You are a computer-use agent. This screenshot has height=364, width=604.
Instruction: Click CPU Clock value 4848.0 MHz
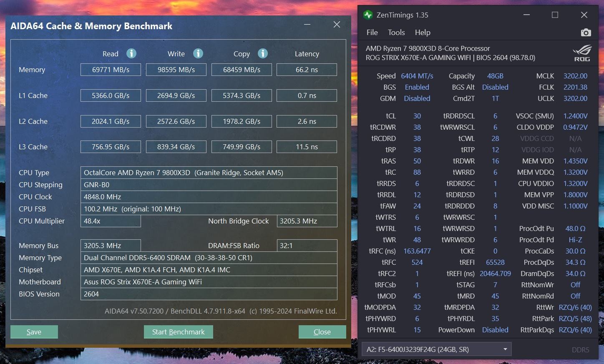pos(209,197)
